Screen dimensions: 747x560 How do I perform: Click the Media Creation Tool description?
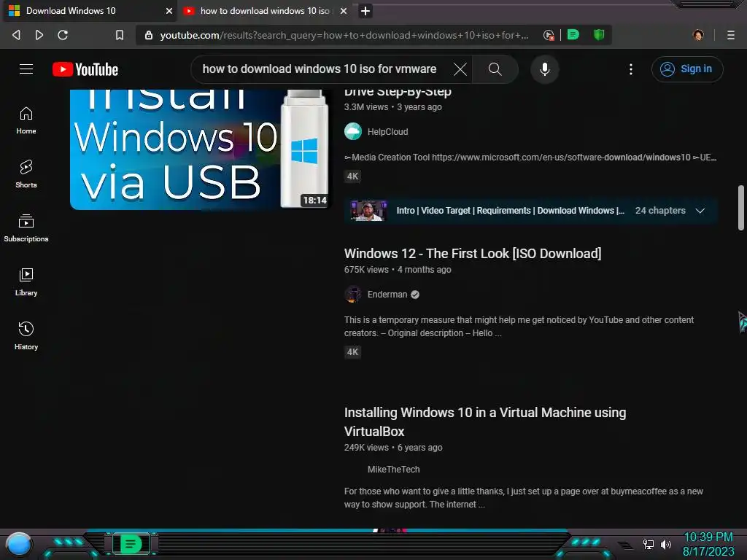click(x=530, y=157)
